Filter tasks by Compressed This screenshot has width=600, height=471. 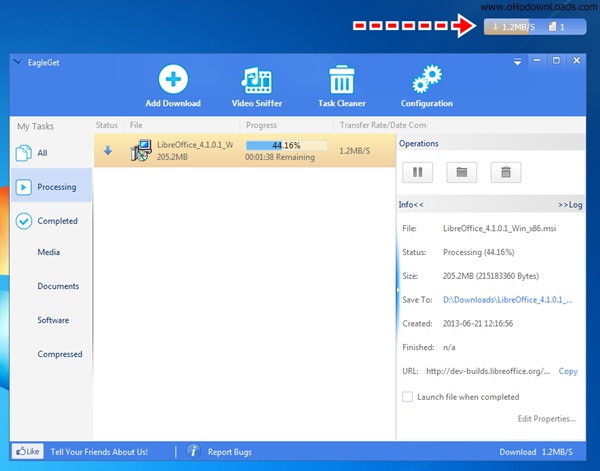(60, 354)
